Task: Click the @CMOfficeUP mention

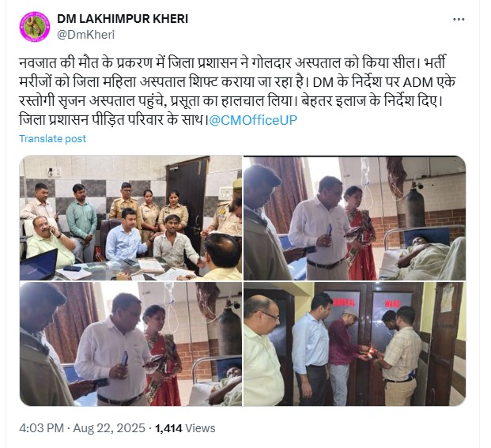Action: 253,120
